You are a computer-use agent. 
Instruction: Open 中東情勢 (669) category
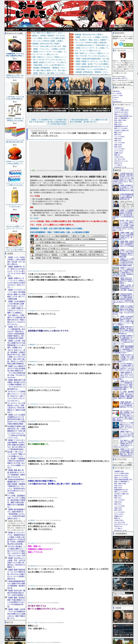point(119,108)
